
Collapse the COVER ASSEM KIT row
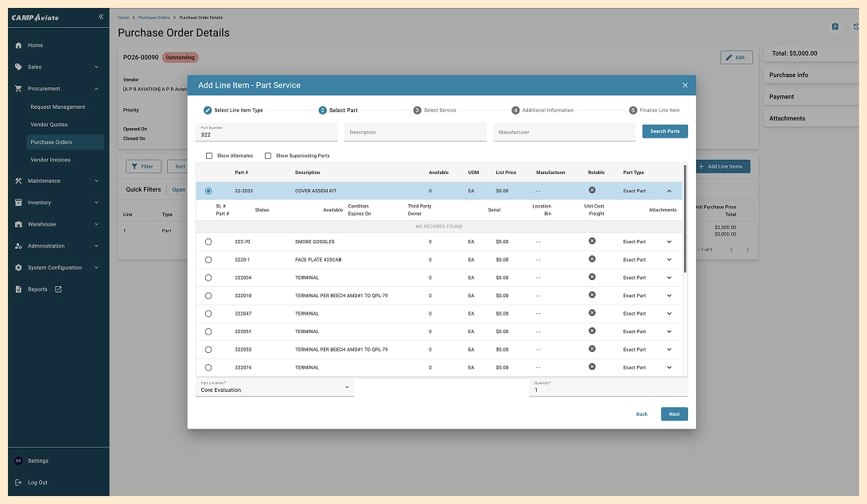tap(669, 191)
